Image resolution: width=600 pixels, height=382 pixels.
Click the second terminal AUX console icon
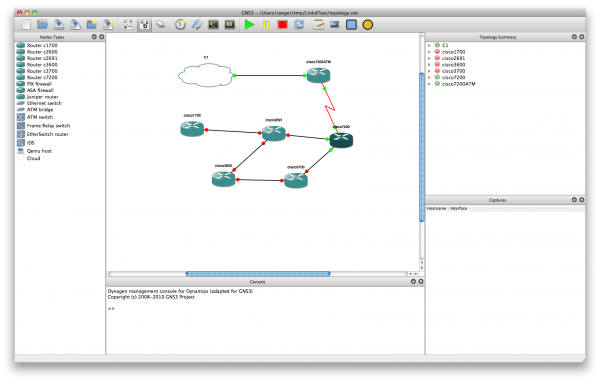(230, 25)
